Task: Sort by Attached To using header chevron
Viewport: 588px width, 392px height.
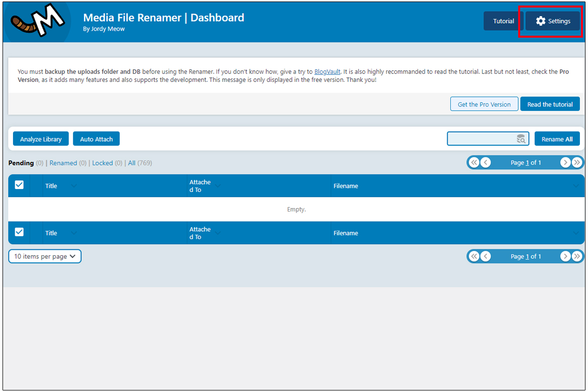Action: 218,185
